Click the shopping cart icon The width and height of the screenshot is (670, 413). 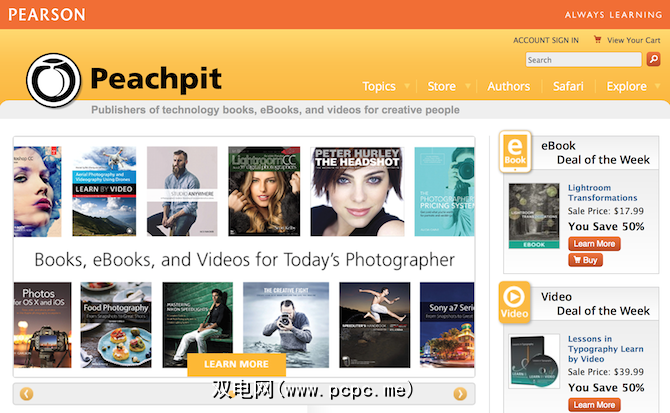coord(598,40)
